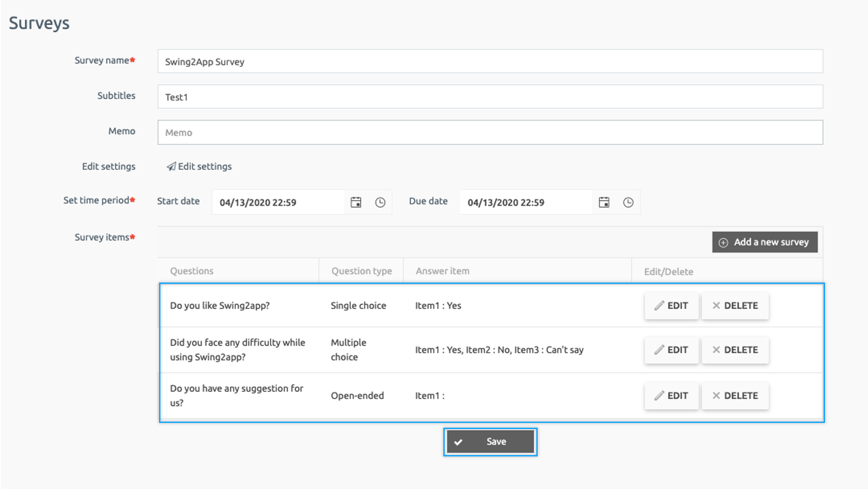Edit the open-ended suggestion question
The height and width of the screenshot is (489, 868).
click(x=672, y=396)
